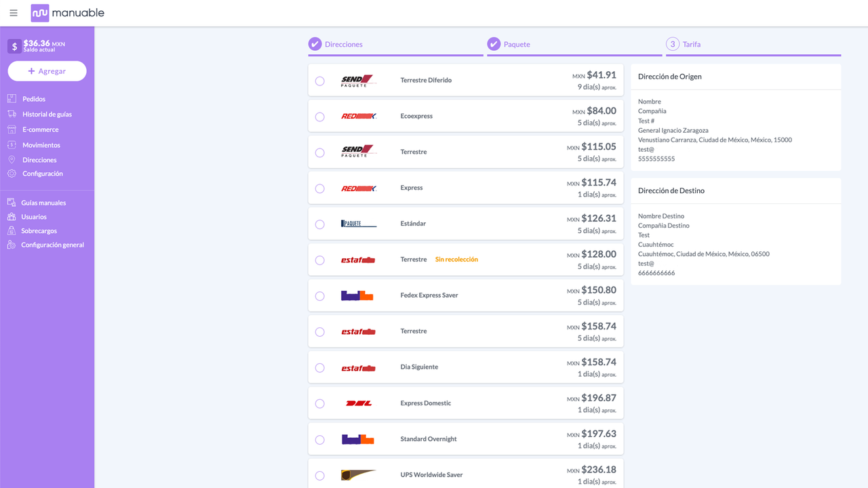Click the manuable logo
Screen dimensions: 868x488
coord(68,13)
